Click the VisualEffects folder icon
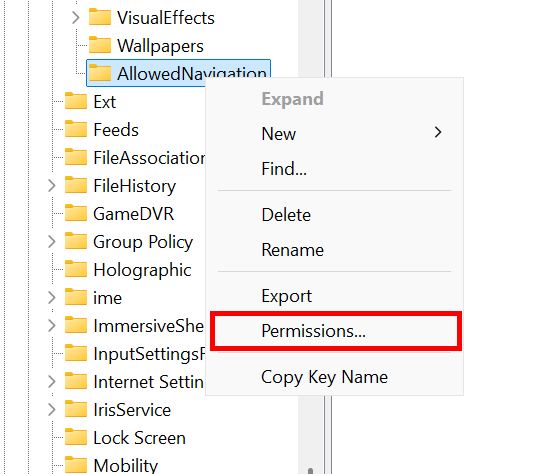557x474 pixels. [x=99, y=17]
